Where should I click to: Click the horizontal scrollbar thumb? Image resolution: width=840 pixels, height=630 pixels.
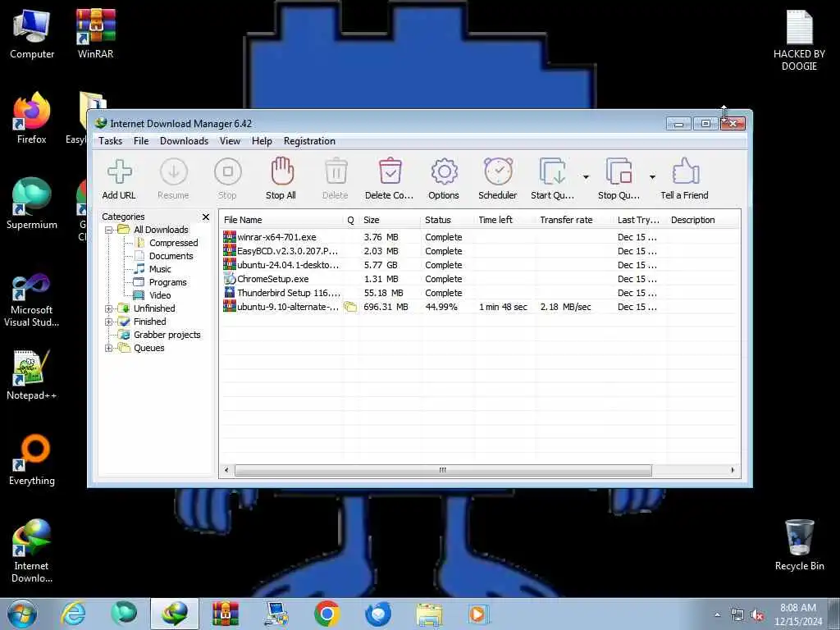[443, 470]
